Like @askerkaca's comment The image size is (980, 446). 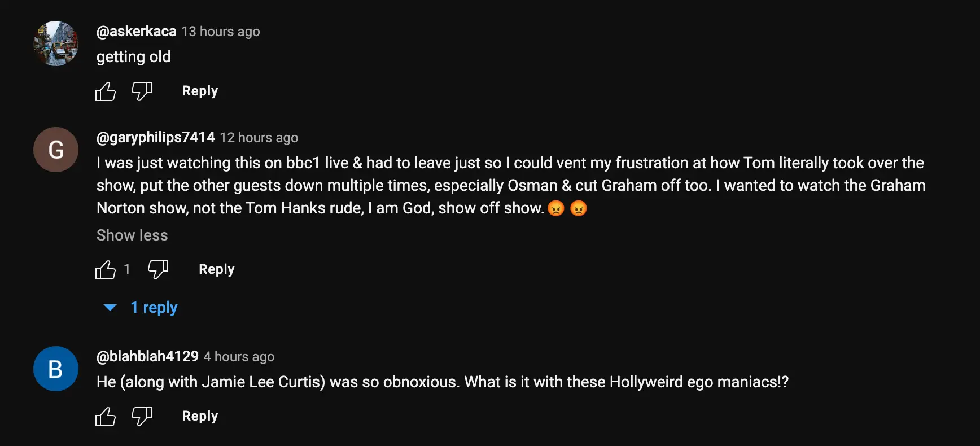click(105, 91)
